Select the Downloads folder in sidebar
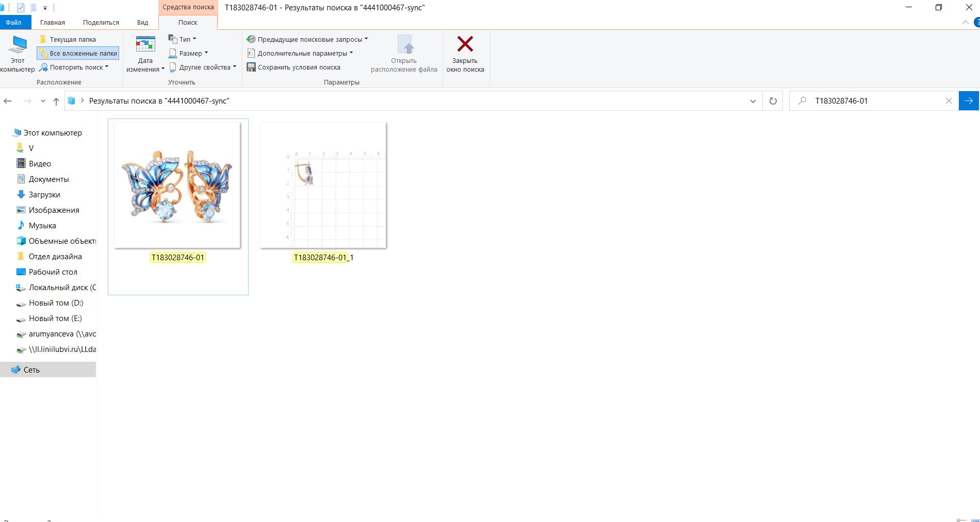The width and height of the screenshot is (980, 522). pyautogui.click(x=44, y=195)
